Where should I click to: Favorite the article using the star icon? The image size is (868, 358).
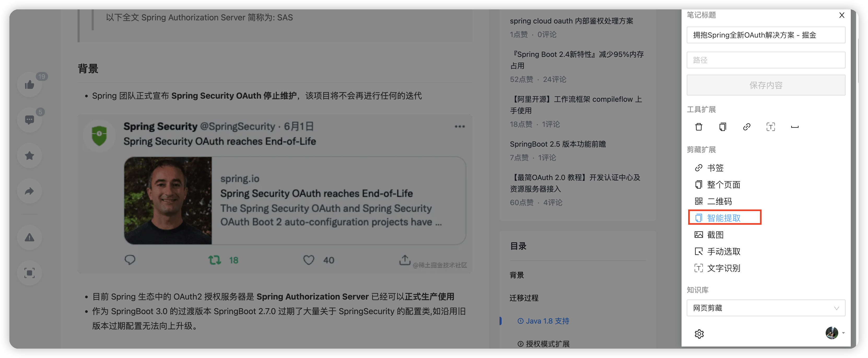29,156
